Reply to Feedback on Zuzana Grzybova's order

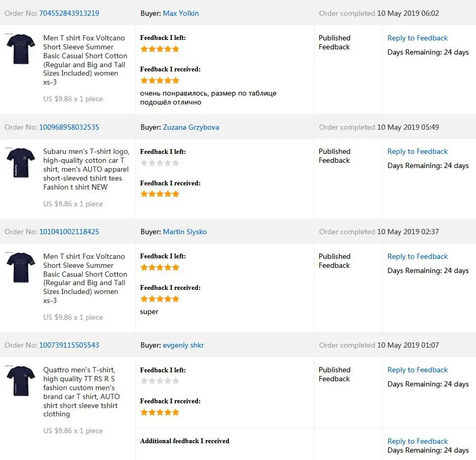point(417,151)
